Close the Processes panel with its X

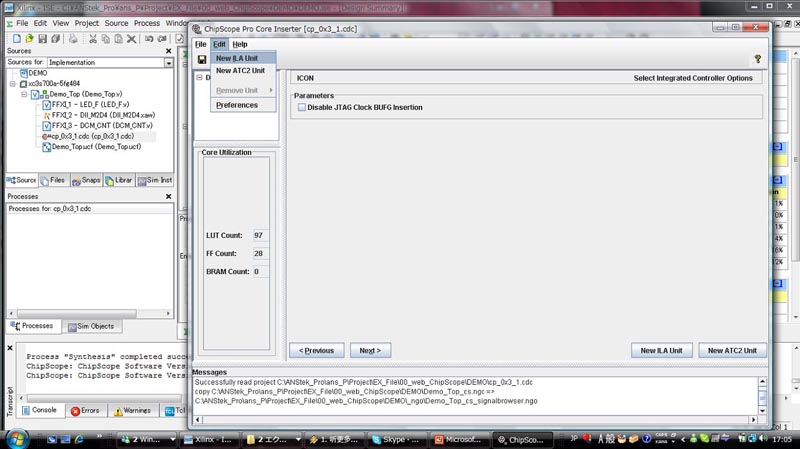[169, 196]
